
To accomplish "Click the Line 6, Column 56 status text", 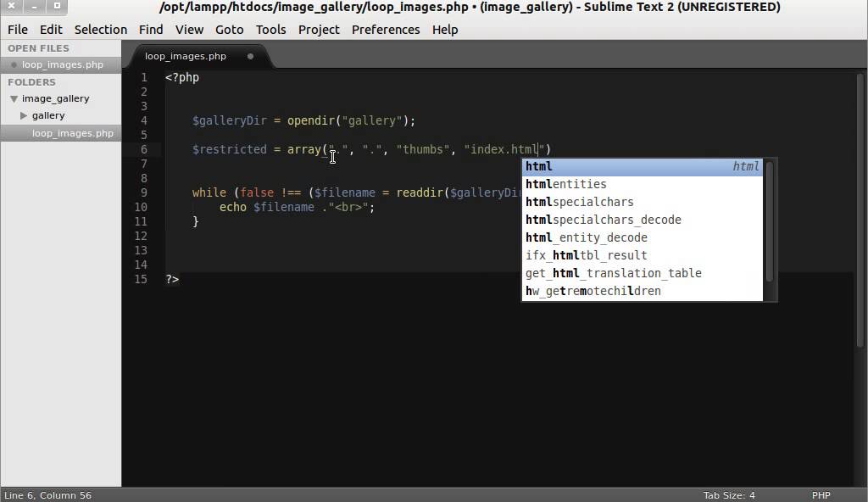I will click(x=47, y=495).
